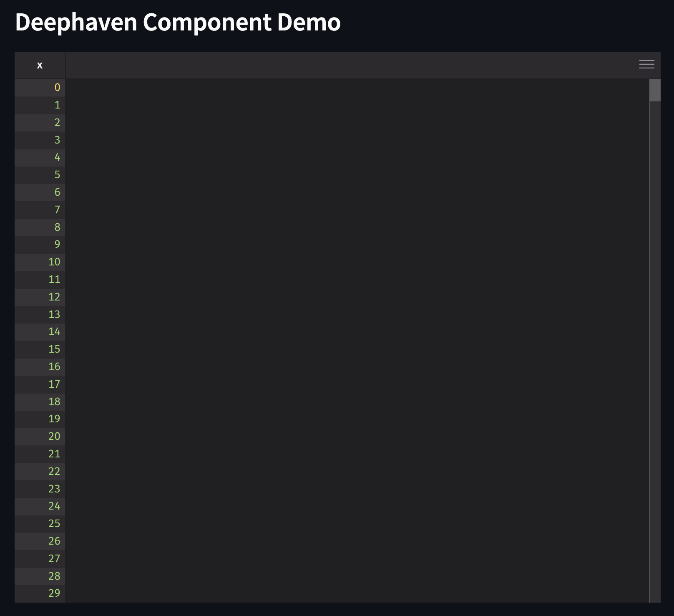This screenshot has width=674, height=616.
Task: Click the Deephaven Component Demo heading
Action: click(x=178, y=23)
